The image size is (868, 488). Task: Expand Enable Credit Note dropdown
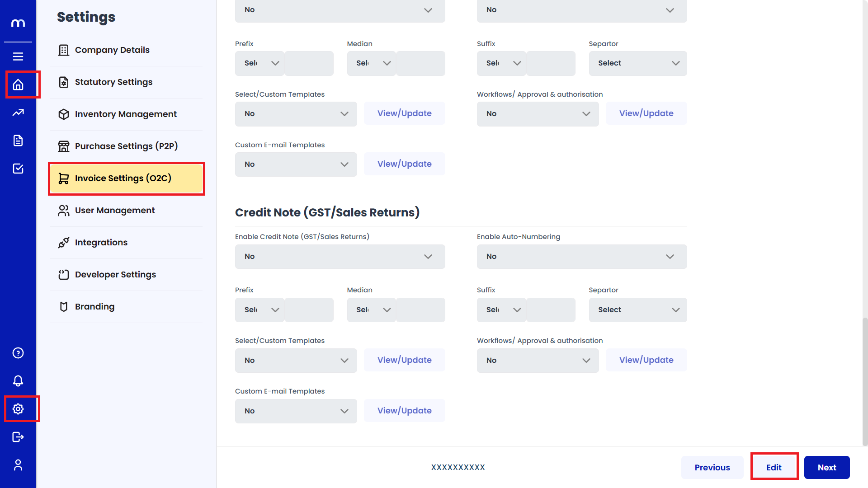coord(340,257)
